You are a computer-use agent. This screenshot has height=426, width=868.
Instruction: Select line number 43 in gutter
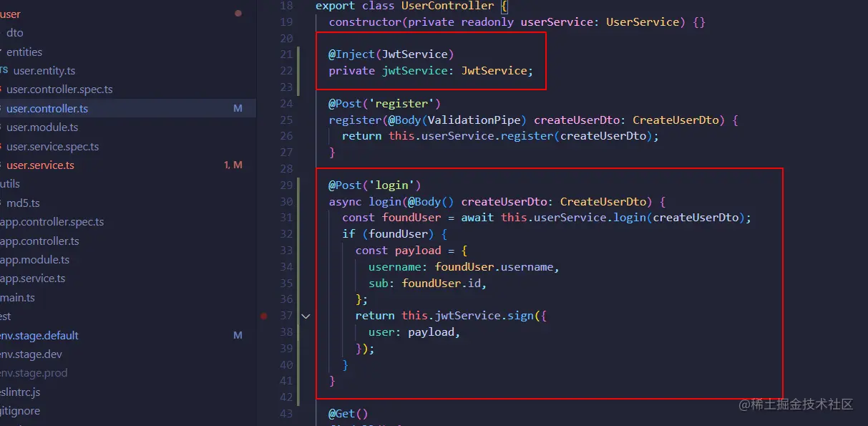point(286,414)
